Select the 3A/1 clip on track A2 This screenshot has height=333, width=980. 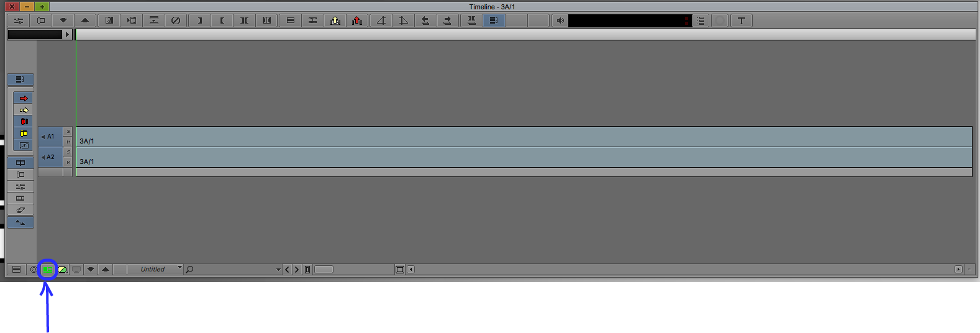pyautogui.click(x=524, y=157)
